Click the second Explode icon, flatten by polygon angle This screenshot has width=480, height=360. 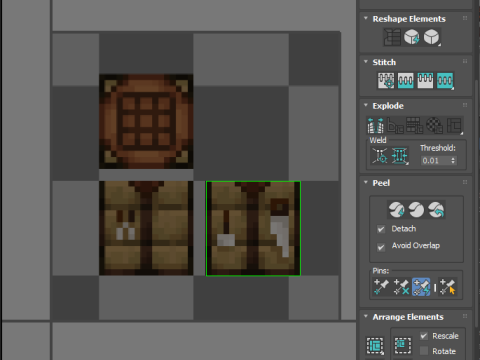[x=395, y=125]
